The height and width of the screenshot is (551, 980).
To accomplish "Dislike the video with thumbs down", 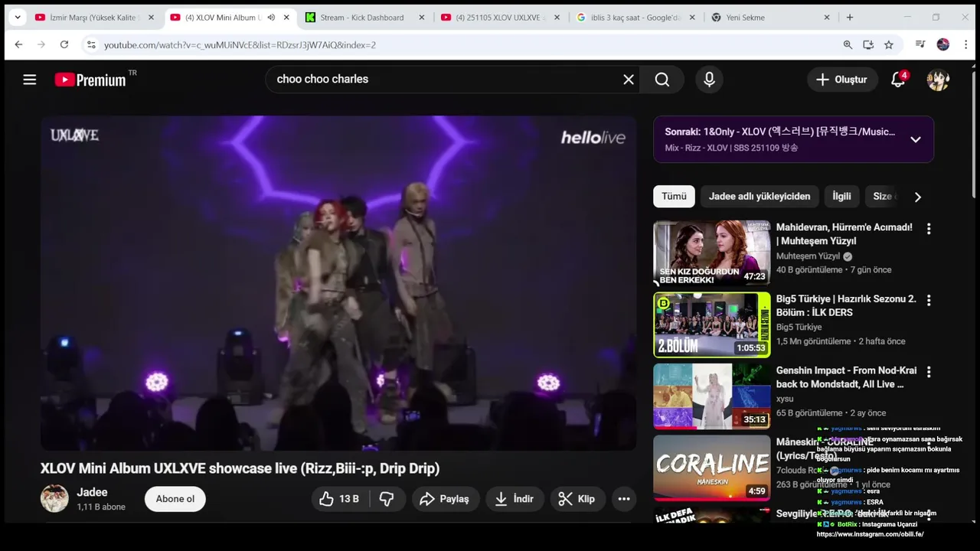I will pos(387,499).
